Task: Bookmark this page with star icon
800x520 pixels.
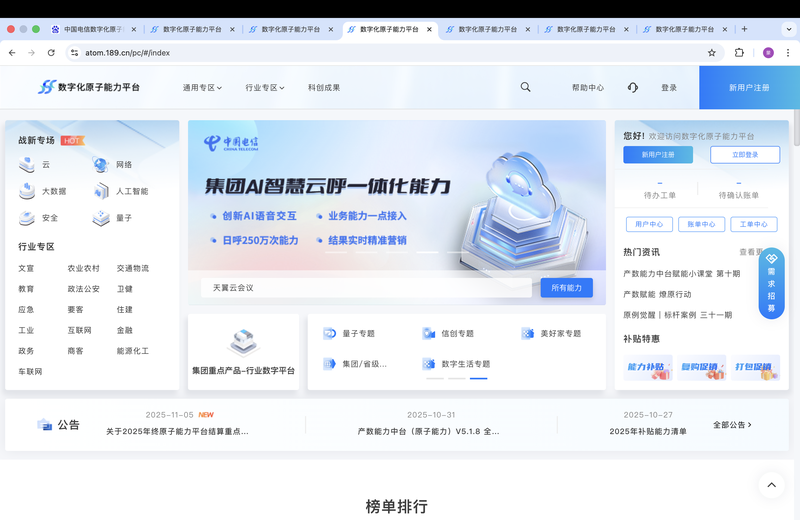Action: 711,53
